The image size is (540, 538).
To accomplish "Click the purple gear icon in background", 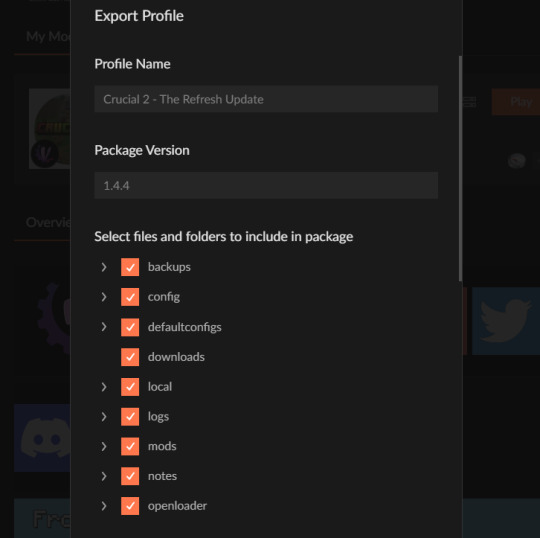I will click(54, 319).
